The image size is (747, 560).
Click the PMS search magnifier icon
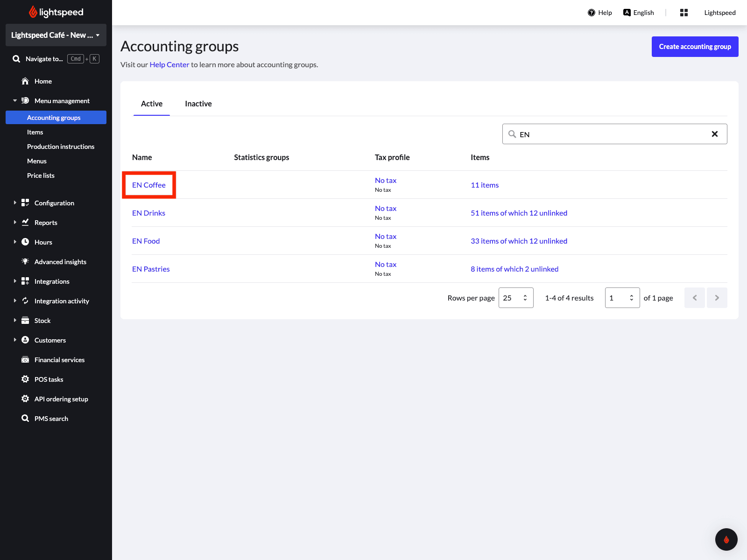[x=25, y=419]
